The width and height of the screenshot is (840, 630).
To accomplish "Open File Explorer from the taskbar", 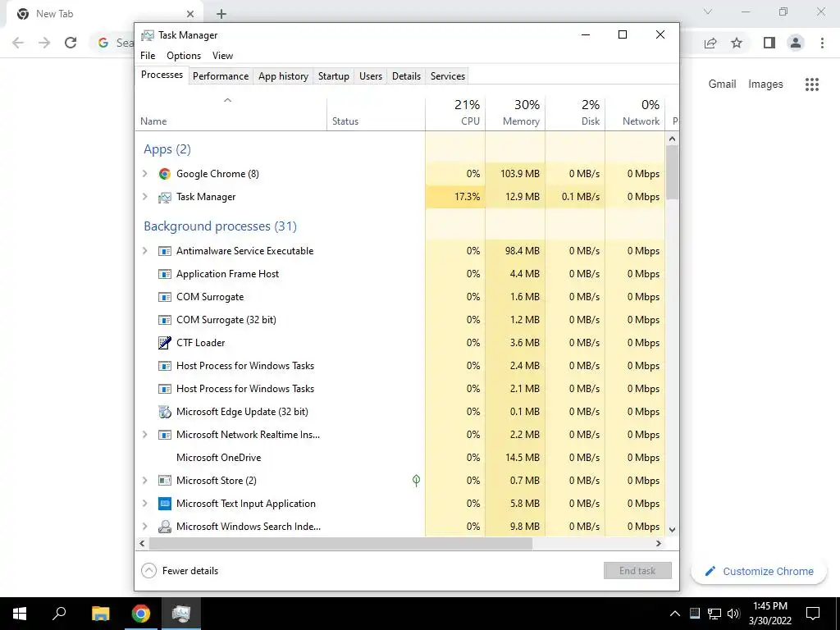I will (100, 614).
